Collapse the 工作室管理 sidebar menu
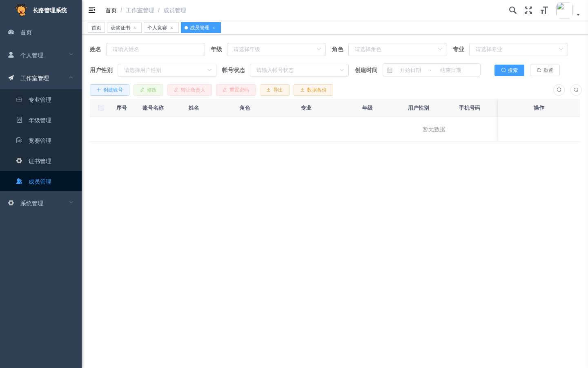 (x=41, y=78)
